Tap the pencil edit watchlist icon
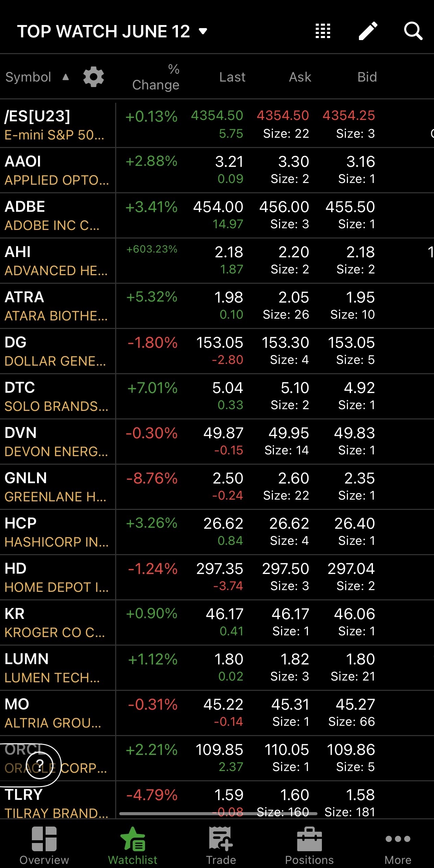Viewport: 434px width, 868px height. [x=368, y=31]
